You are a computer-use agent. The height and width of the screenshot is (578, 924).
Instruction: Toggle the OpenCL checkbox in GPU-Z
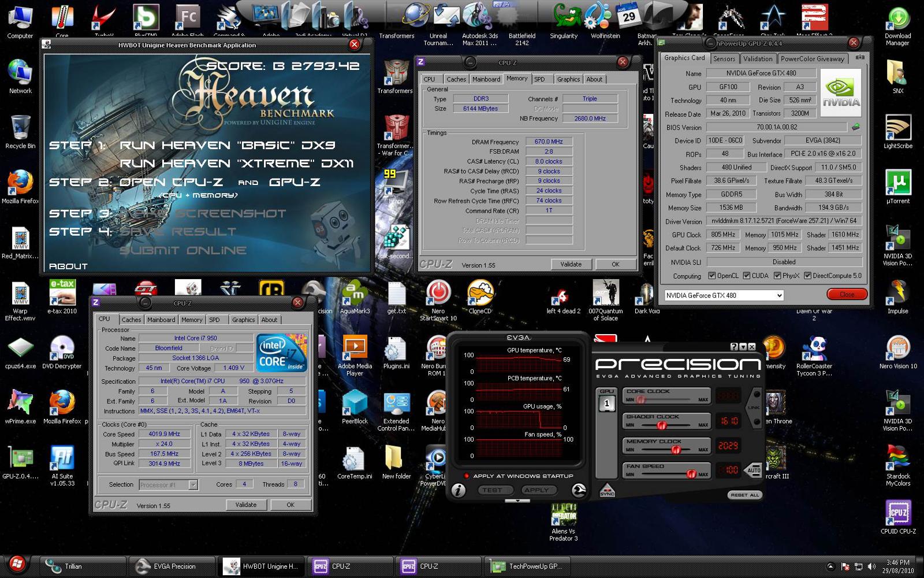[x=712, y=276]
